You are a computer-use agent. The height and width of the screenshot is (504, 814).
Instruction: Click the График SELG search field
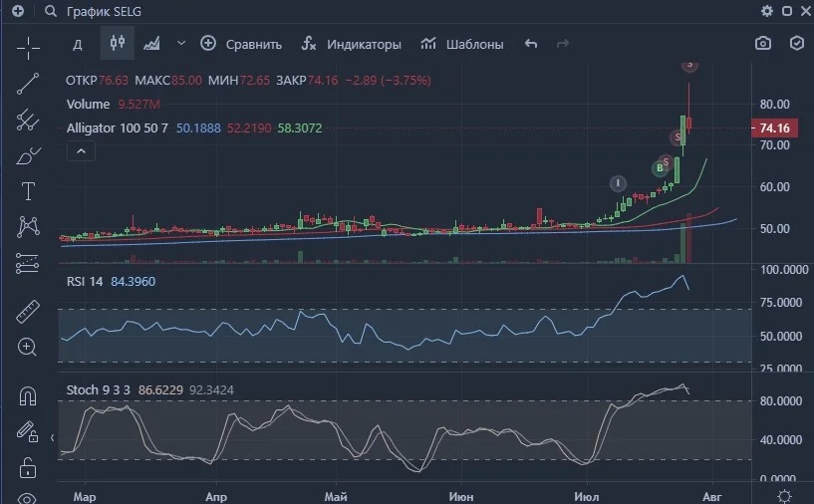[x=104, y=11]
